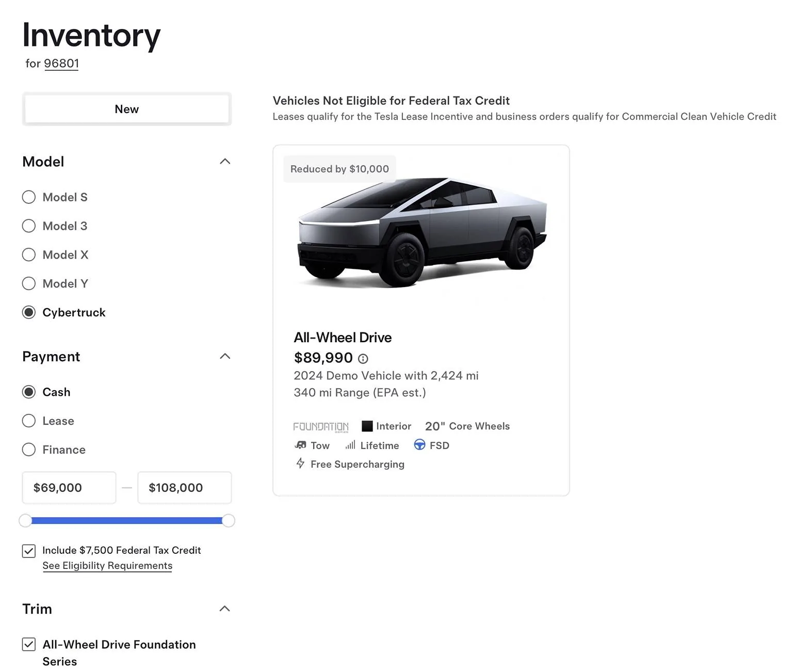Viewport: 812px width, 671px height.
Task: Click the Foundation Series logo badge
Action: coord(321,427)
